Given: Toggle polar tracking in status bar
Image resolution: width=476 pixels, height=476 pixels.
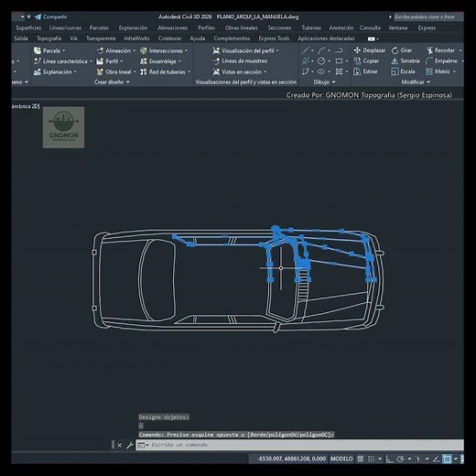Looking at the screenshot, I should coord(400,459).
